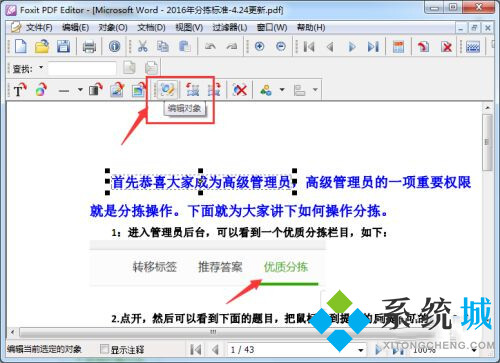Click the align objects icon
500x363 pixels.
click(x=299, y=90)
